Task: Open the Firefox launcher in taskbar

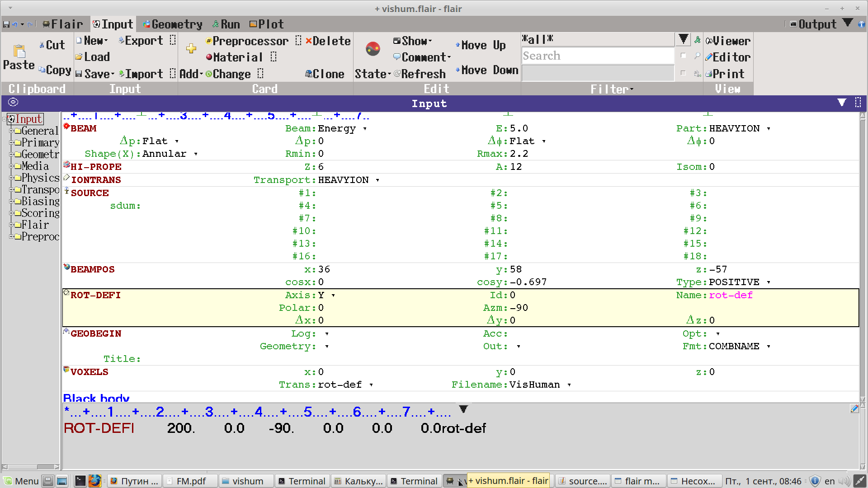Action: (x=94, y=481)
